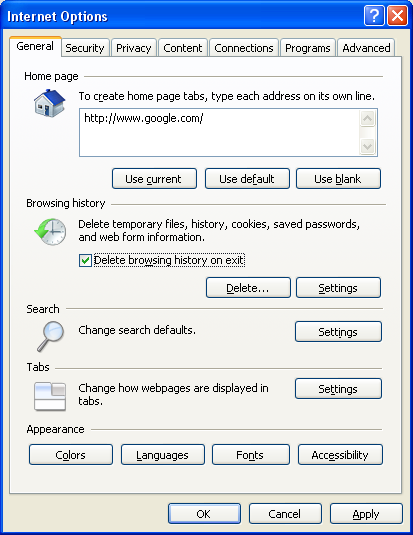Click inside the home page address field
The height and width of the screenshot is (535, 413).
[x=219, y=133]
